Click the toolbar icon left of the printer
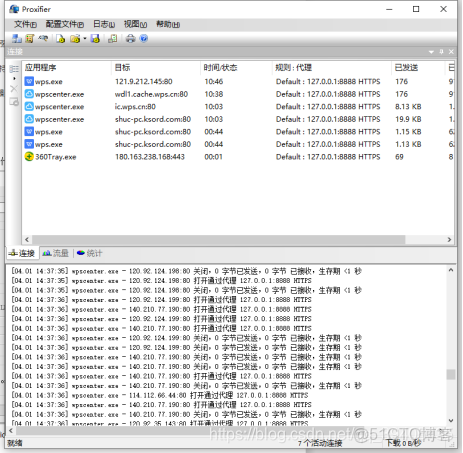Screen dimensions: 463x453 click(x=113, y=39)
